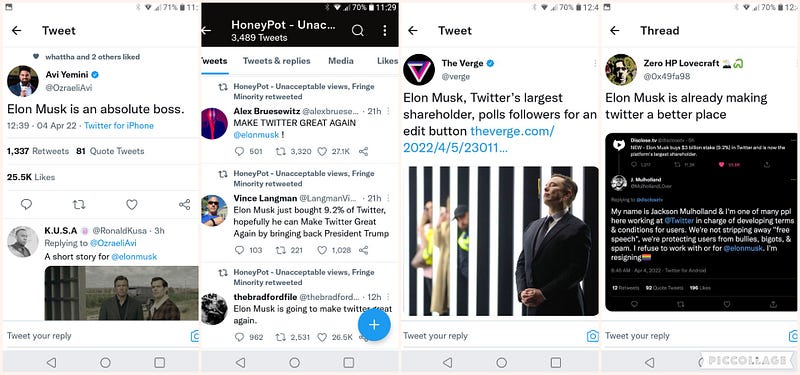Tap the reply field under Avi Yemini tweet

coord(97,336)
